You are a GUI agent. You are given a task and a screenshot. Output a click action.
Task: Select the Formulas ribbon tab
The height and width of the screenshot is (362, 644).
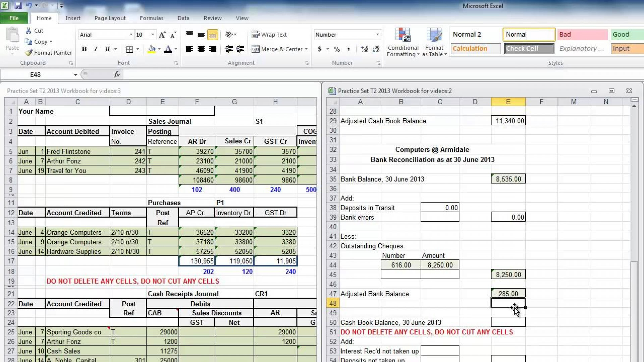point(151,18)
